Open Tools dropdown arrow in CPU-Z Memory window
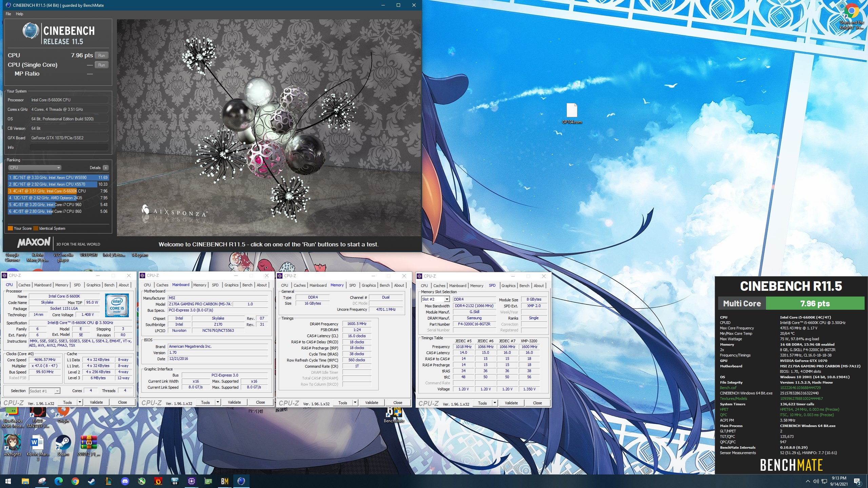Viewport: 868px width, 488px height. coord(355,403)
